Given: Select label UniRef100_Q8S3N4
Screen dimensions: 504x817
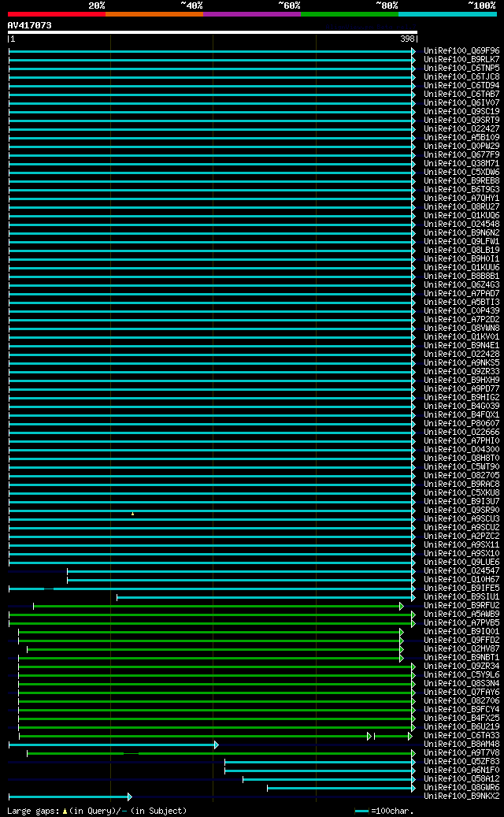Looking at the screenshot, I should 461,684.
